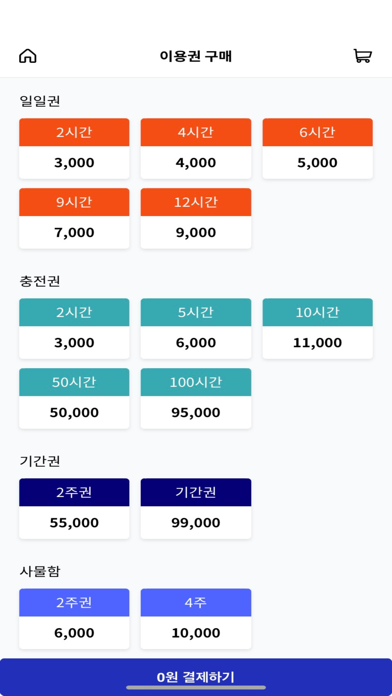392x696 pixels.
Task: Select the 기간권 2주권 55,000 pass
Action: [x=74, y=509]
